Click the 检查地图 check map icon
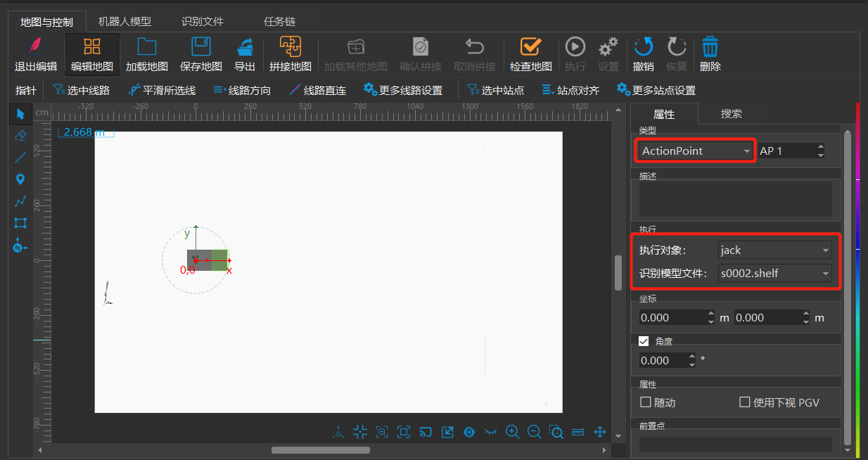The image size is (868, 460). (x=530, y=48)
